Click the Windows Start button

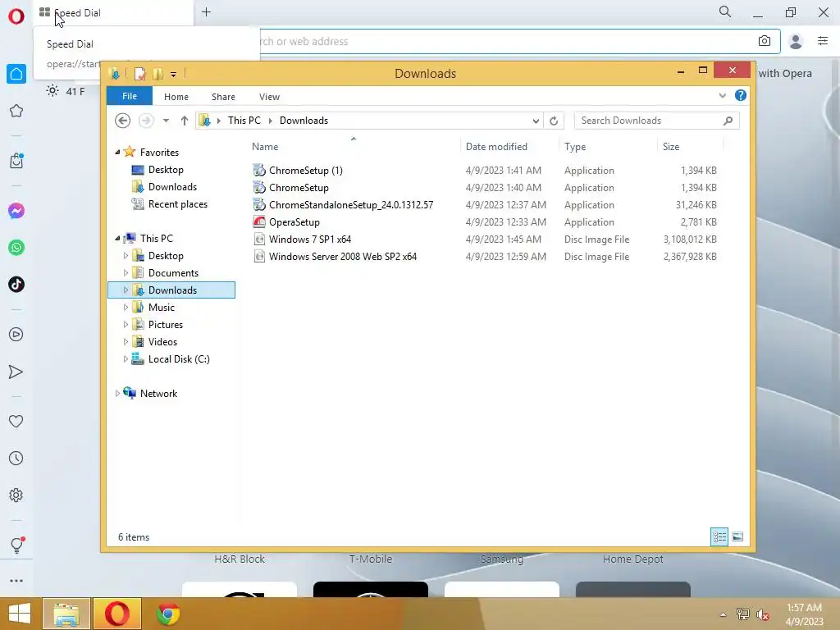(x=20, y=614)
